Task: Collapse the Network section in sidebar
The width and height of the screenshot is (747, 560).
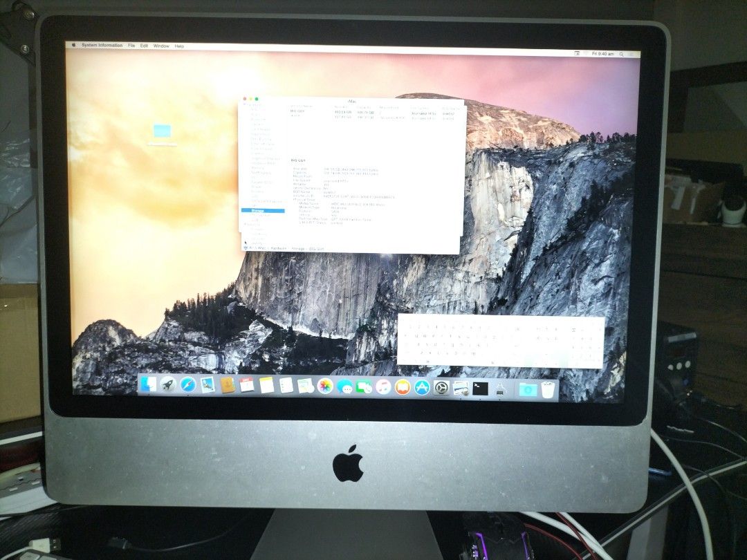Action: tap(245, 224)
